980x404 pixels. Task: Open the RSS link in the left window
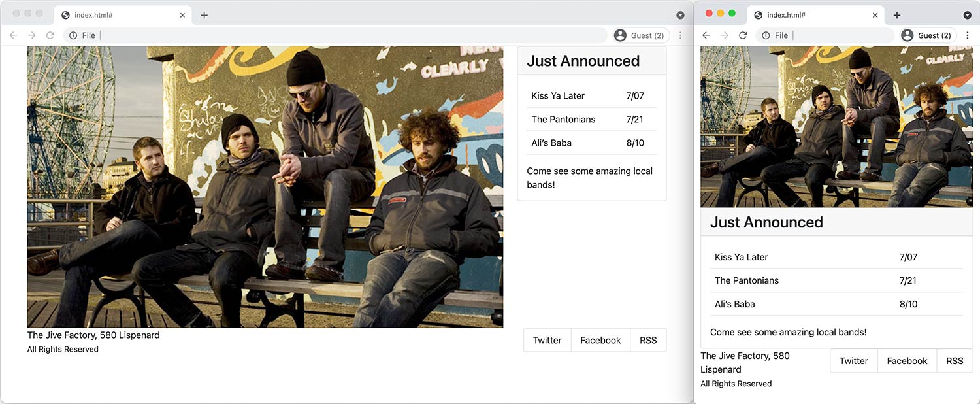647,340
